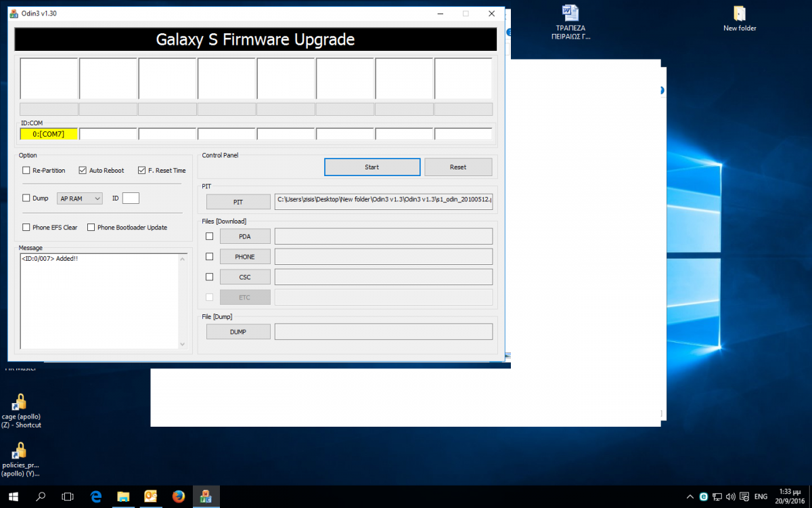Click Message box scrollbar down arrow

pos(182,344)
